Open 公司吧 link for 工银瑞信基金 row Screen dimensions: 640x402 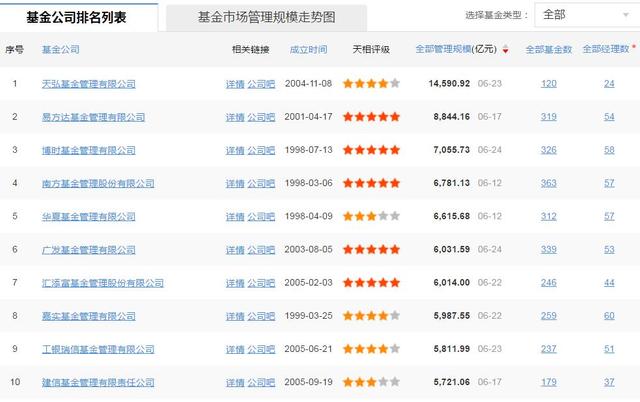click(261, 349)
